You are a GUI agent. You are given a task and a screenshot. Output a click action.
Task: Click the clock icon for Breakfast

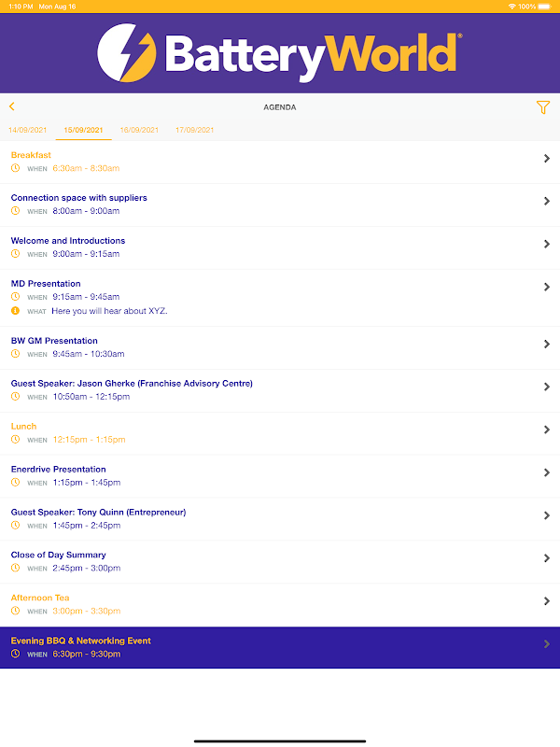[15, 168]
